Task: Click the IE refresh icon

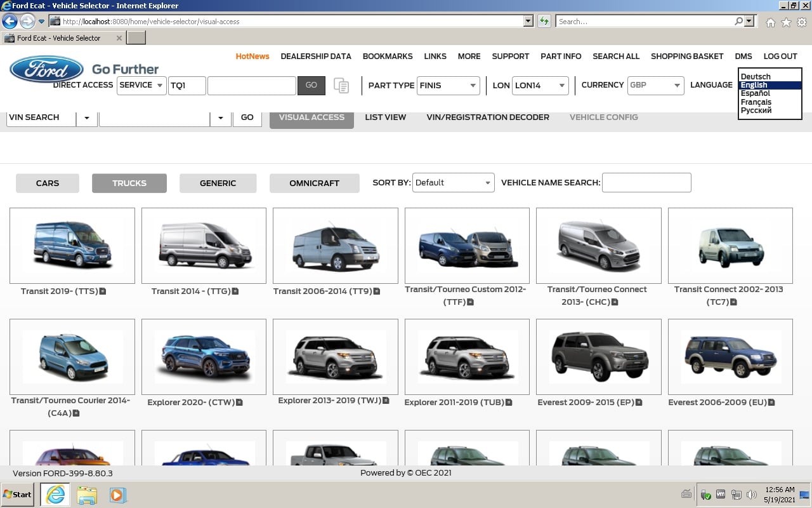Action: [544, 22]
